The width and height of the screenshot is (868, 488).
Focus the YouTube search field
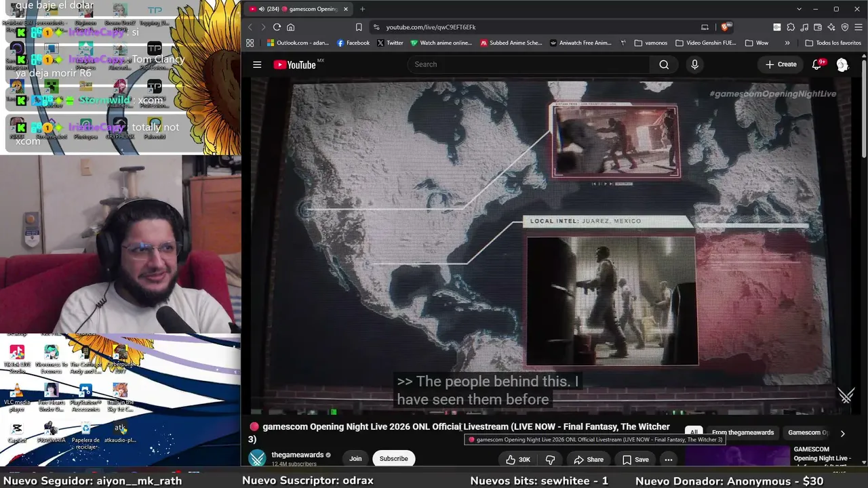(529, 64)
